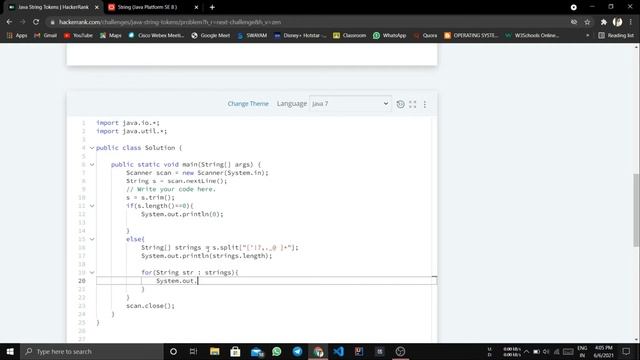Screen dimensions: 640x360
Task: Click the page vertical scrollbar thumb
Action: coord(636,210)
